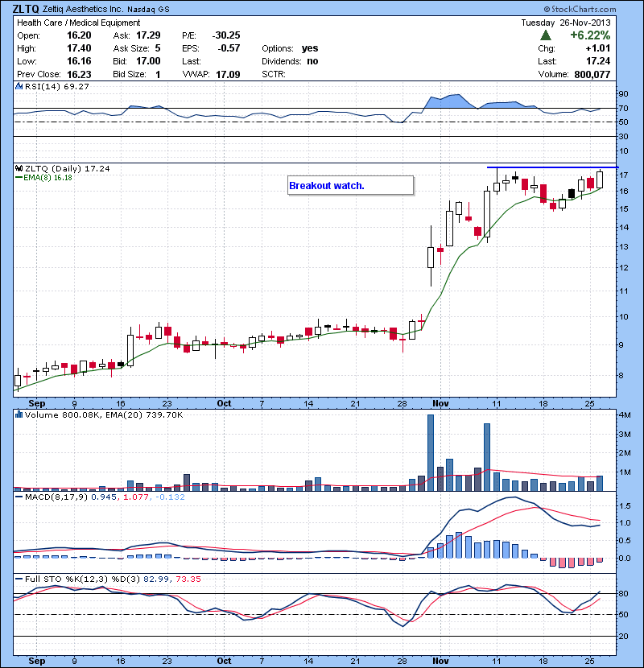The image size is (644, 668).
Task: Click the RSI indicator icon beside RSI(14)
Action: [x=19, y=86]
